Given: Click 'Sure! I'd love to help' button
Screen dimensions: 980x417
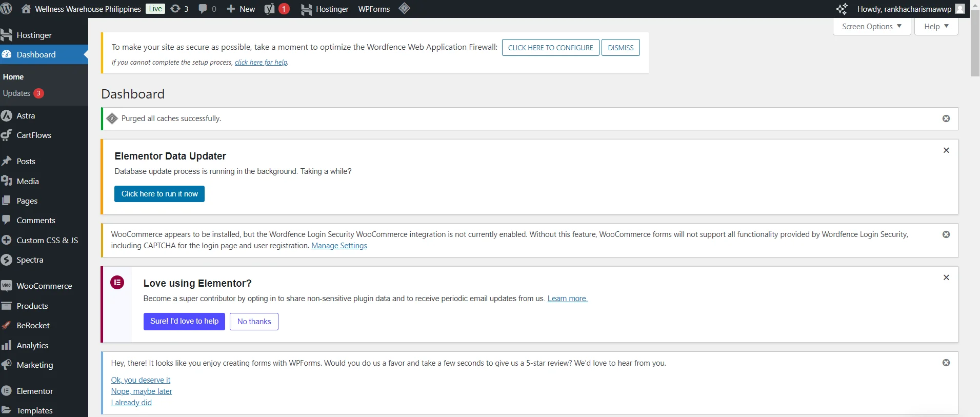Looking at the screenshot, I should (x=184, y=322).
